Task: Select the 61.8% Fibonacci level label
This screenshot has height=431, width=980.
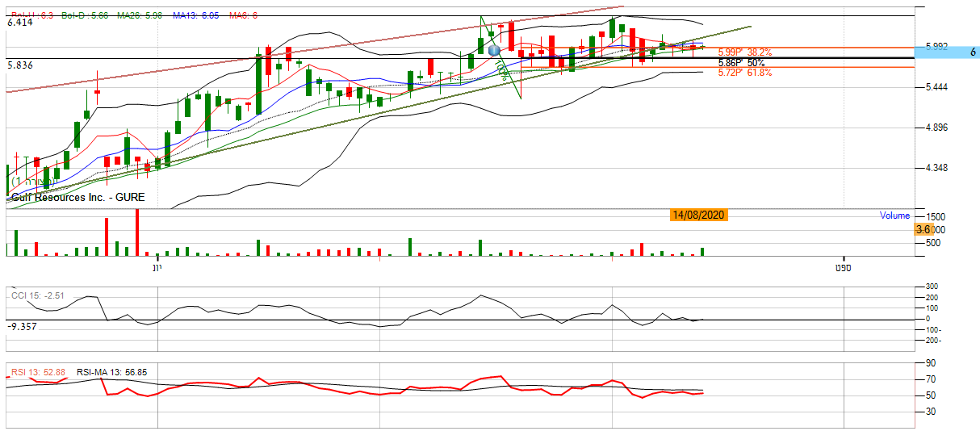Action: click(x=744, y=73)
